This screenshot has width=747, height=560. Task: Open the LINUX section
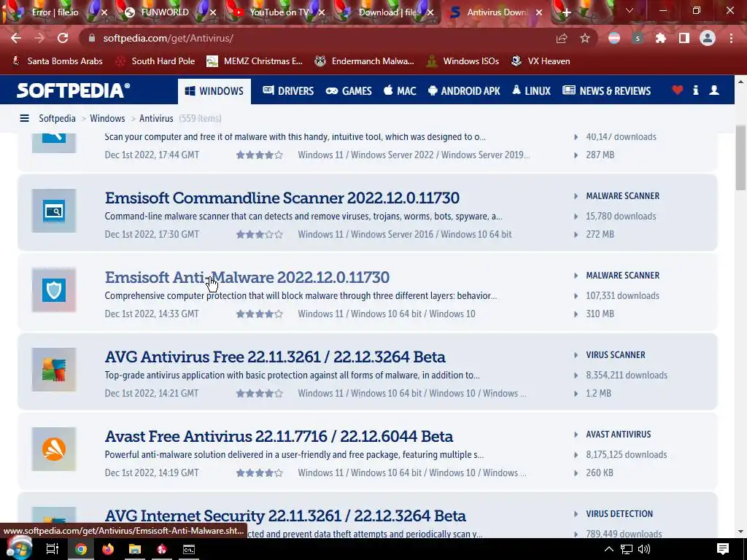(531, 91)
